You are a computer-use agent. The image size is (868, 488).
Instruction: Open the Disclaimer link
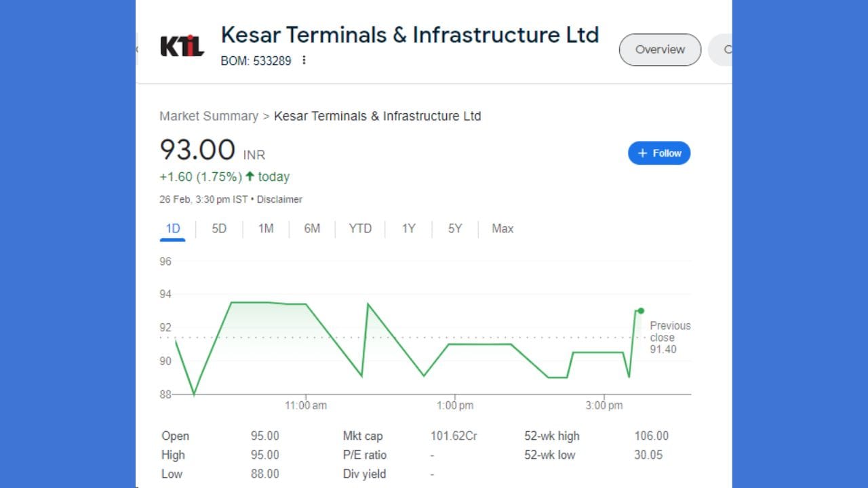point(279,199)
